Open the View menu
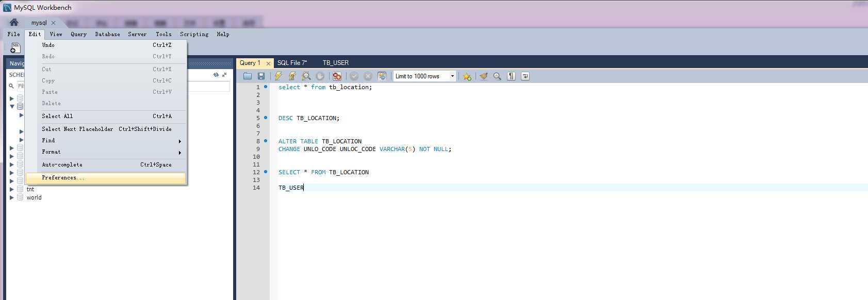The width and height of the screenshot is (868, 300). (56, 34)
